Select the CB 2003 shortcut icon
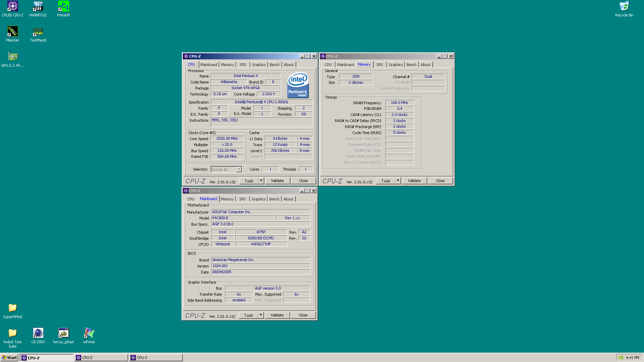This screenshot has height=362, width=644. pos(38,336)
